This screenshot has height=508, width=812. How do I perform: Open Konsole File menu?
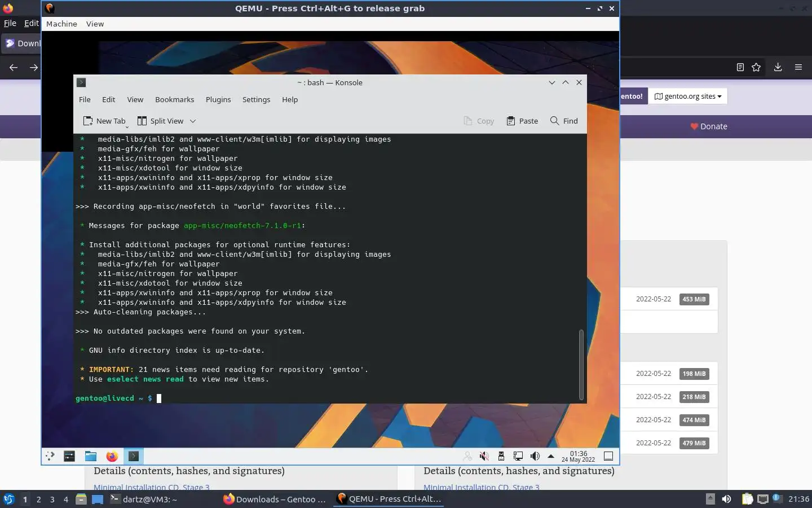pos(85,99)
